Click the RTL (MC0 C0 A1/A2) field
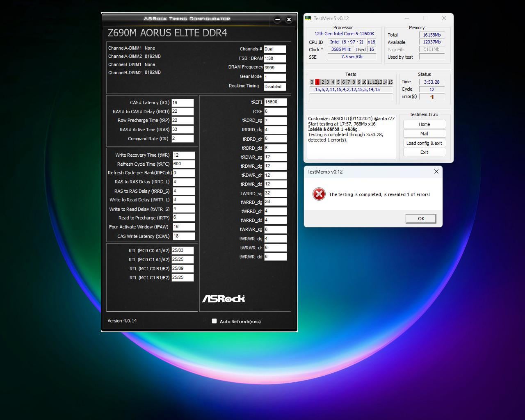 (x=183, y=251)
